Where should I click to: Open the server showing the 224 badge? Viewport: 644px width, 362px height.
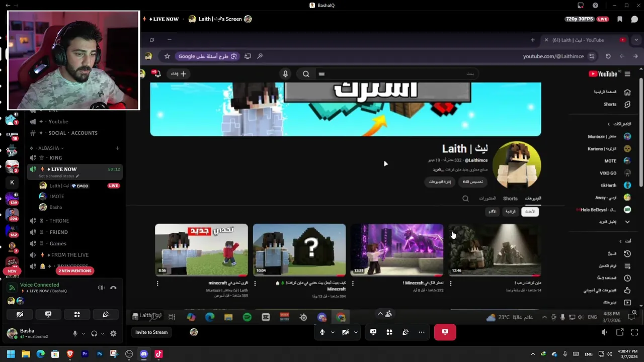[x=12, y=215]
